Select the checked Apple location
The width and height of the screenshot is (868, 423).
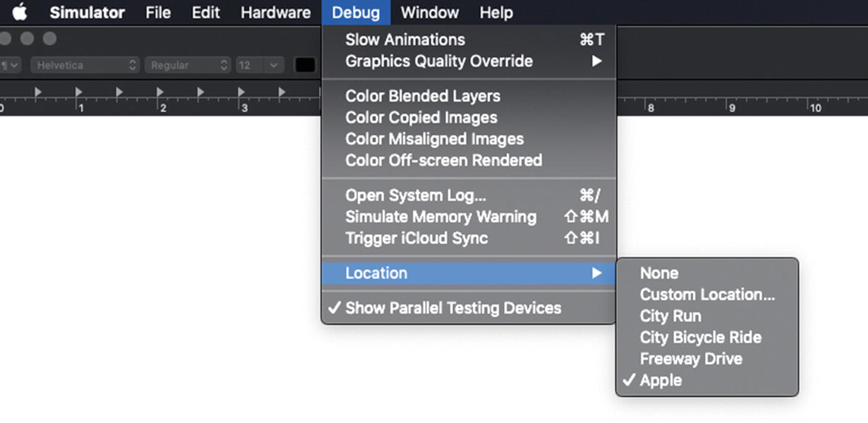tap(661, 380)
